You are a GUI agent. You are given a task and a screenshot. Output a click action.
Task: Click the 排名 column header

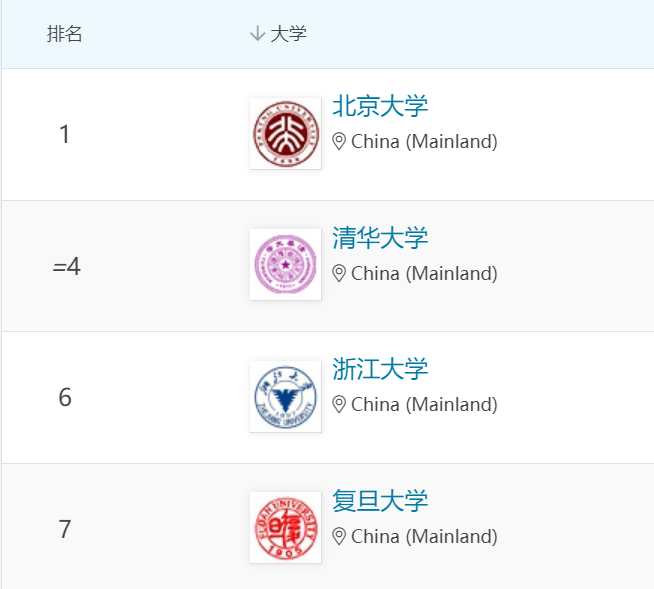pos(64,33)
